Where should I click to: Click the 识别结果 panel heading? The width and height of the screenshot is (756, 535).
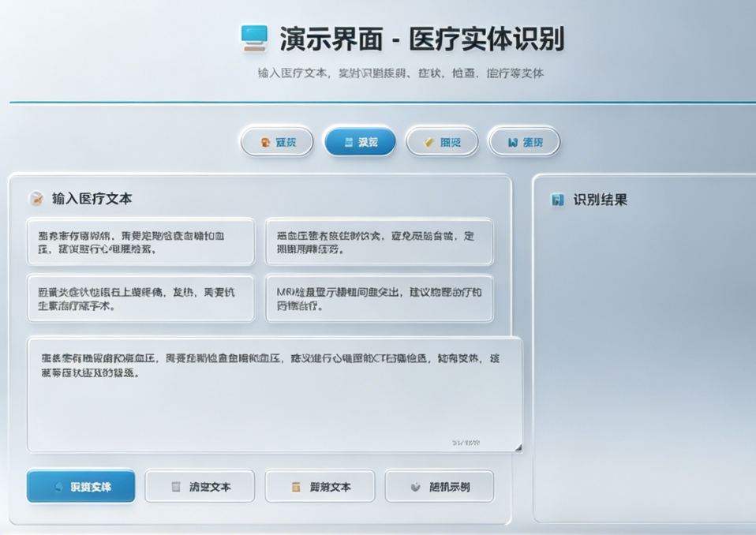pos(601,200)
